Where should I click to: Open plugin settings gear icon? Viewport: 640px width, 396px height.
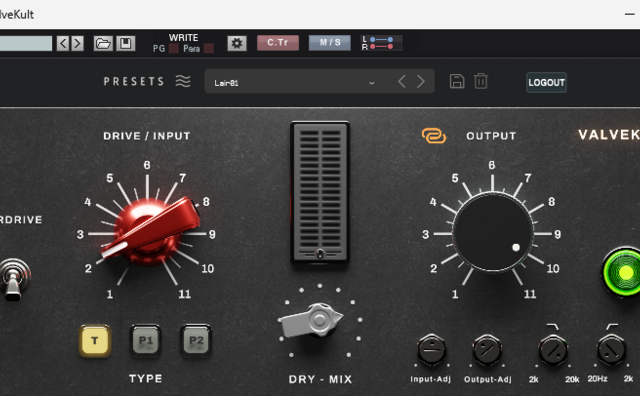[237, 43]
